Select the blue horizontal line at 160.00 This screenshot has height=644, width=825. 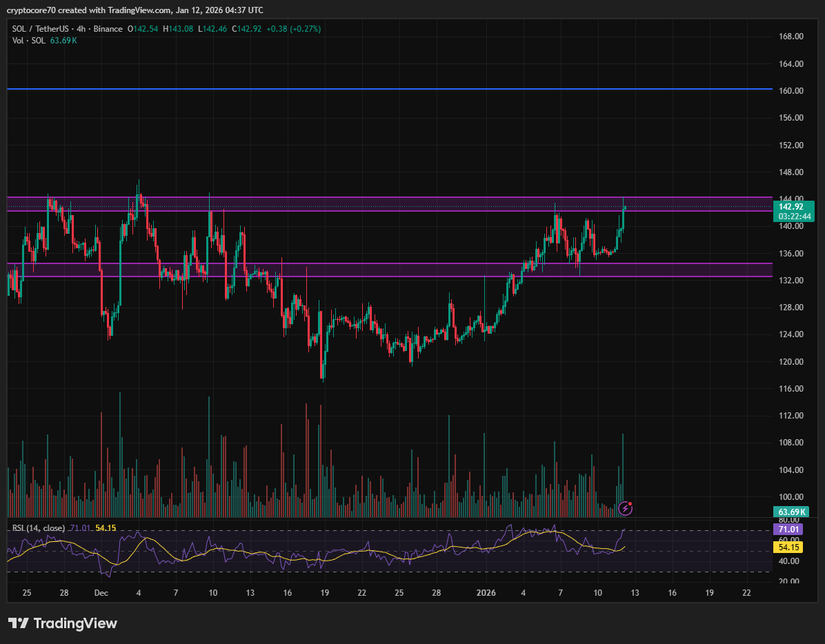pyautogui.click(x=389, y=89)
